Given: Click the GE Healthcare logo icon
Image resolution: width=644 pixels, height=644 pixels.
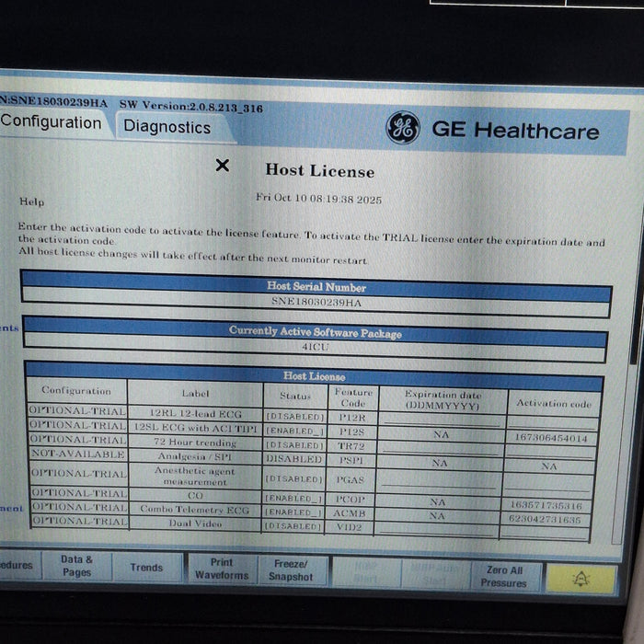Looking at the screenshot, I should (x=403, y=128).
